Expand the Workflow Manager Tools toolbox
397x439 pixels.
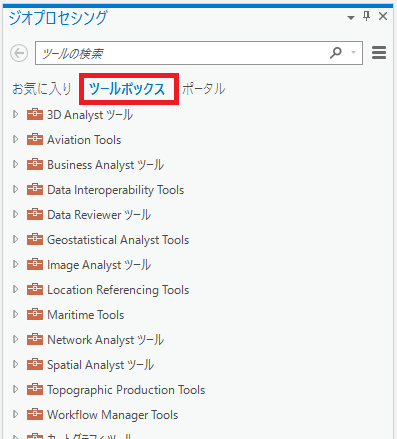click(x=15, y=414)
